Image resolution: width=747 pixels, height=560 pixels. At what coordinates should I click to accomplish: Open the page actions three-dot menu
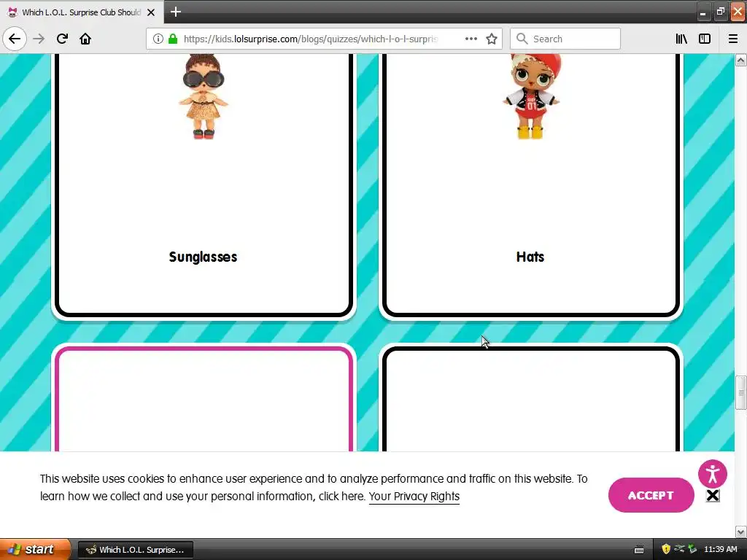(x=471, y=39)
